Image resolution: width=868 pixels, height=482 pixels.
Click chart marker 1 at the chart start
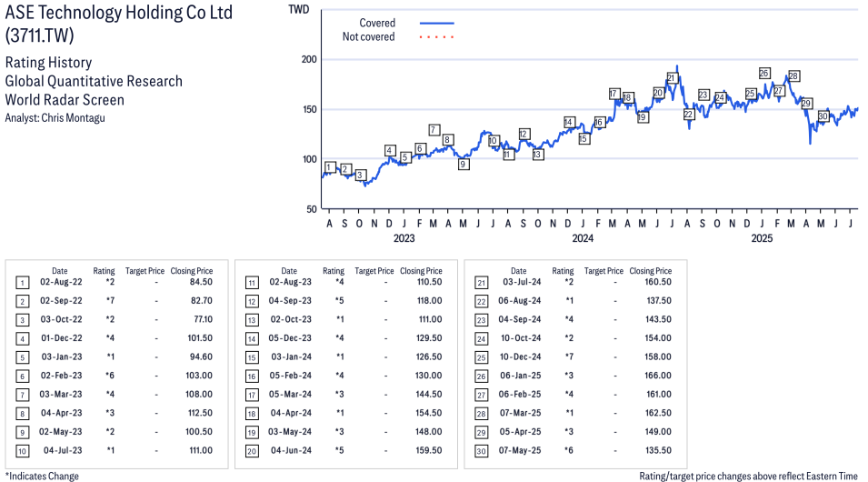pyautogui.click(x=331, y=167)
